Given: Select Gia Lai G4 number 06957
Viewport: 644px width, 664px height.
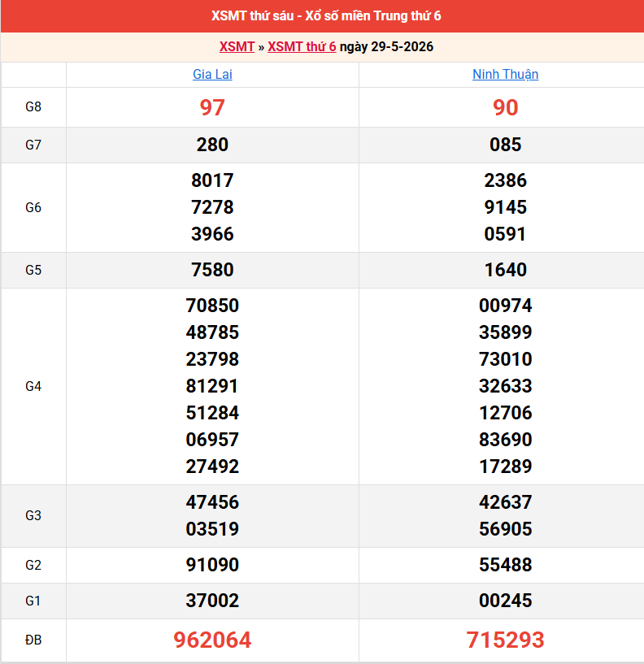Looking at the screenshot, I should pos(212,440).
